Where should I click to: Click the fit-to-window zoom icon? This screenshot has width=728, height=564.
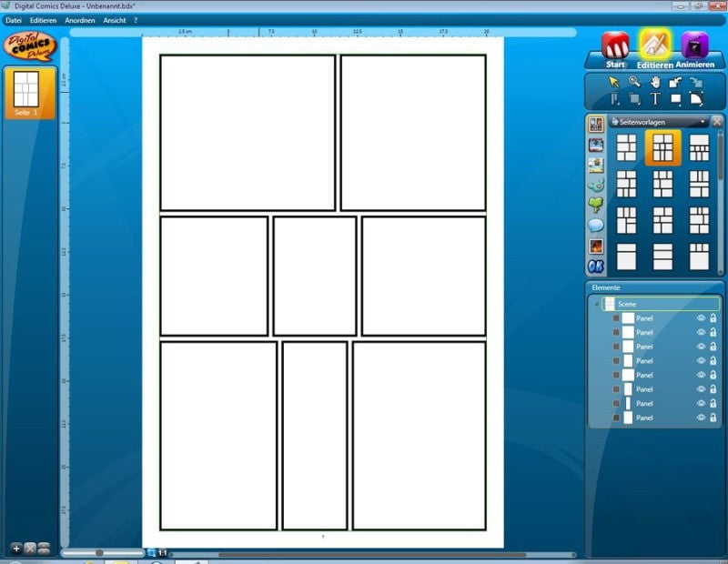click(x=151, y=553)
